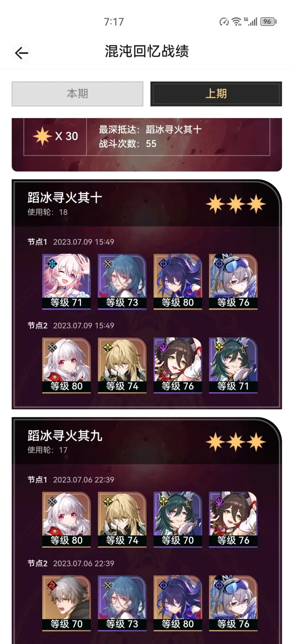Tap the level 70 gray-haired character portrait
The height and width of the screenshot is (644, 293).
click(67, 603)
